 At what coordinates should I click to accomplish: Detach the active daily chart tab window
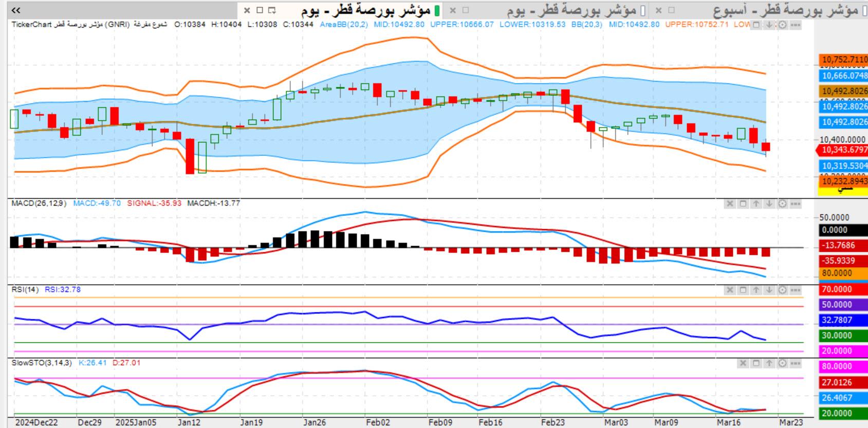pyautogui.click(x=272, y=10)
